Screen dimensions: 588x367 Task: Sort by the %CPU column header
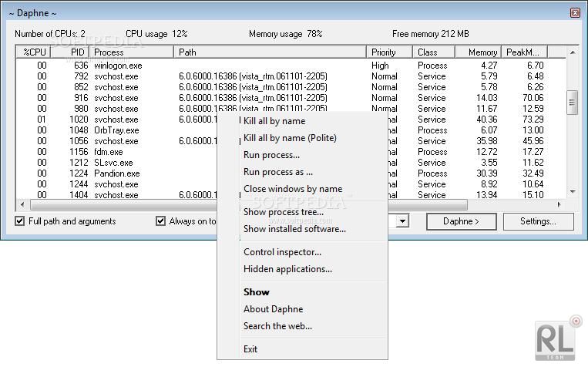[33, 52]
